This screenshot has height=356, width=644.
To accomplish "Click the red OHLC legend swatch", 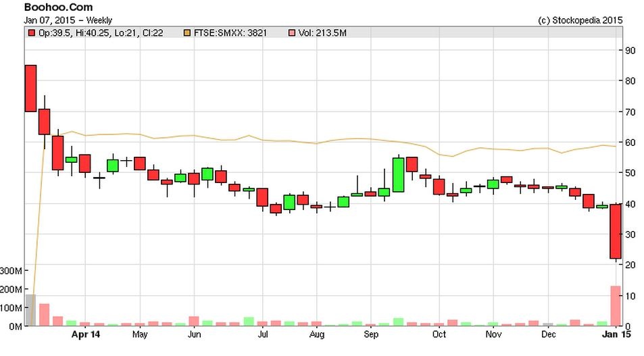I will [x=31, y=33].
